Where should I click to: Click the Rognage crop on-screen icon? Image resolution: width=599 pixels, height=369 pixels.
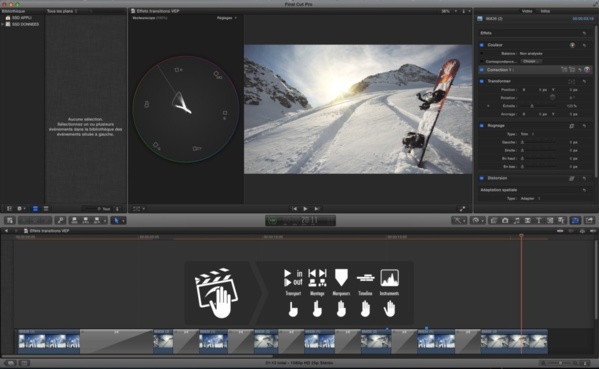(x=571, y=126)
